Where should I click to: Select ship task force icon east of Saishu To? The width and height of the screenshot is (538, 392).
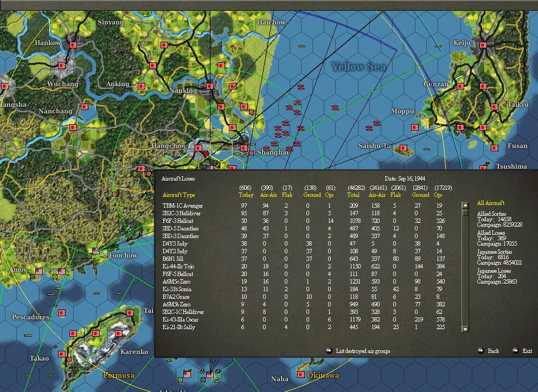point(426,149)
